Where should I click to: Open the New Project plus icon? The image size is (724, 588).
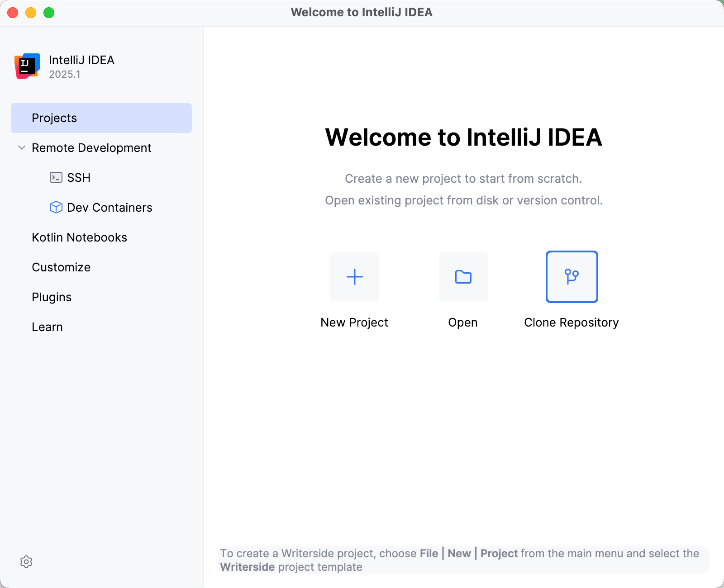click(354, 277)
